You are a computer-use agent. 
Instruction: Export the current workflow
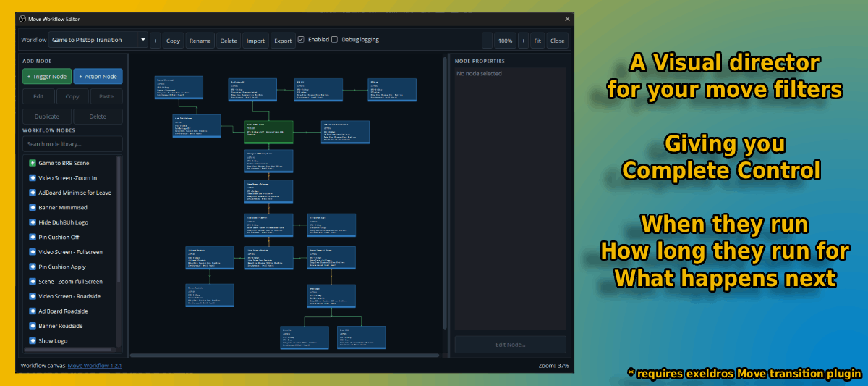283,41
